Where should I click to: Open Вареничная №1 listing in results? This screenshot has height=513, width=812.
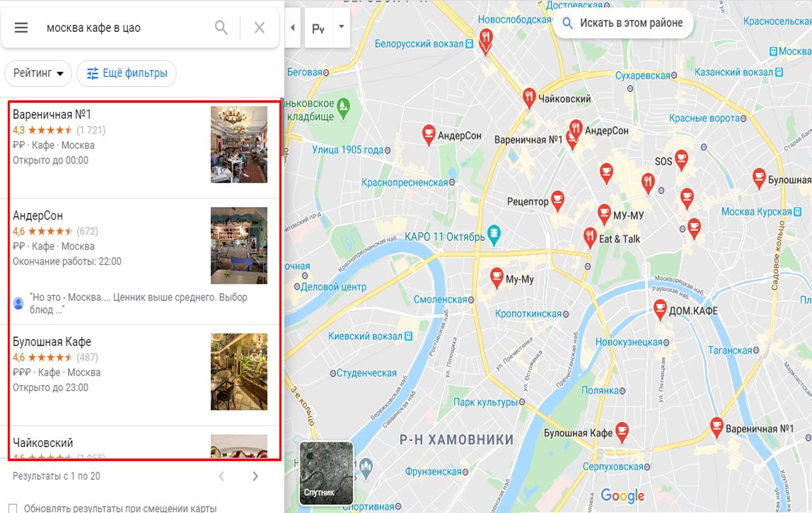click(x=52, y=114)
